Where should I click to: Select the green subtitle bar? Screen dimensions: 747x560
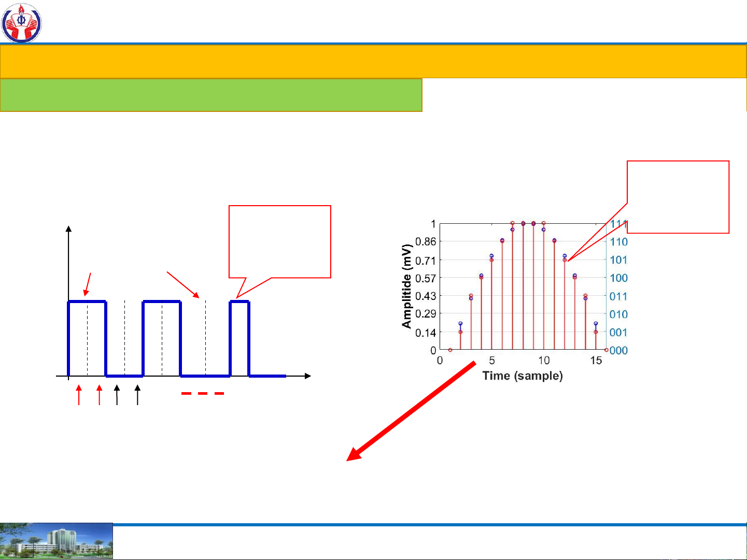(x=211, y=95)
